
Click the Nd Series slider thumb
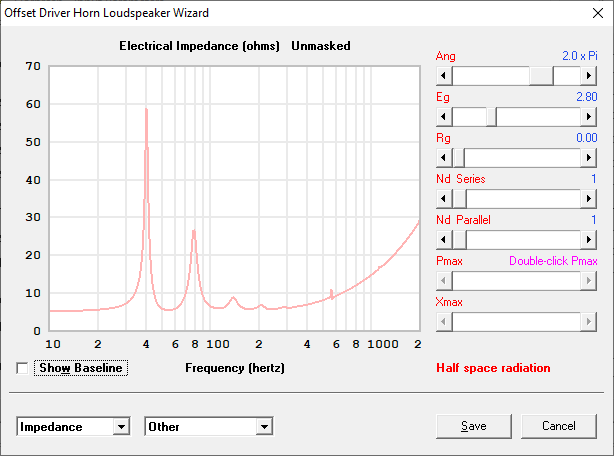coord(459,199)
